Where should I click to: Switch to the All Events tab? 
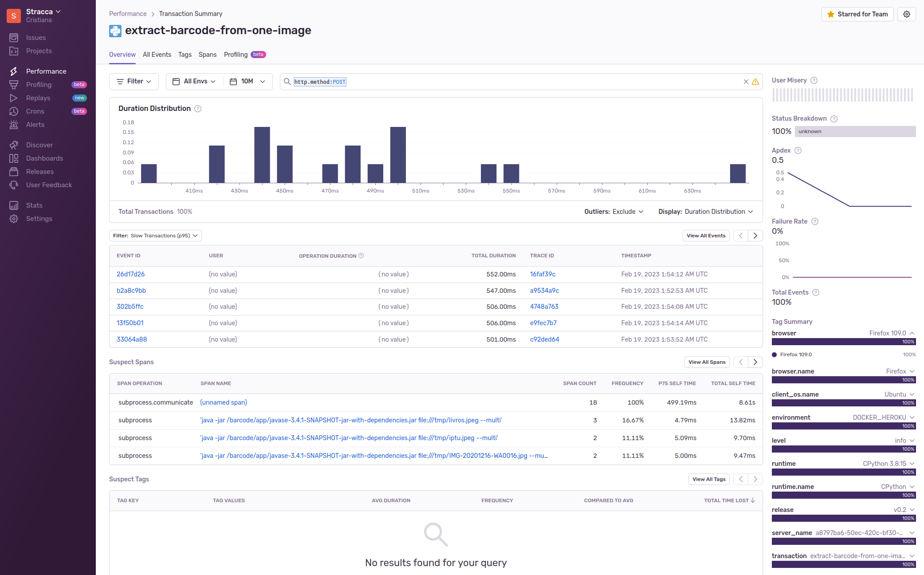click(x=157, y=55)
